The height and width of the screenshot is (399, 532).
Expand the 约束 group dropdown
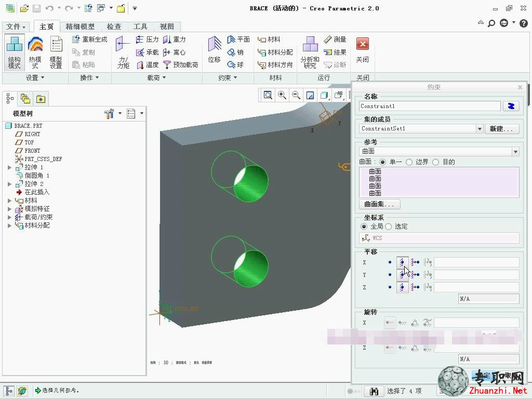click(x=228, y=78)
